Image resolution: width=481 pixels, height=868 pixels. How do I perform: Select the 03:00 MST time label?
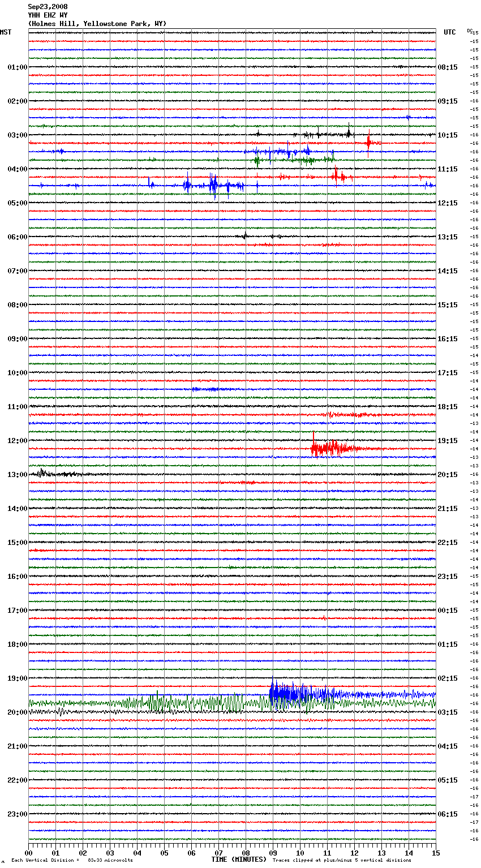(x=17, y=135)
